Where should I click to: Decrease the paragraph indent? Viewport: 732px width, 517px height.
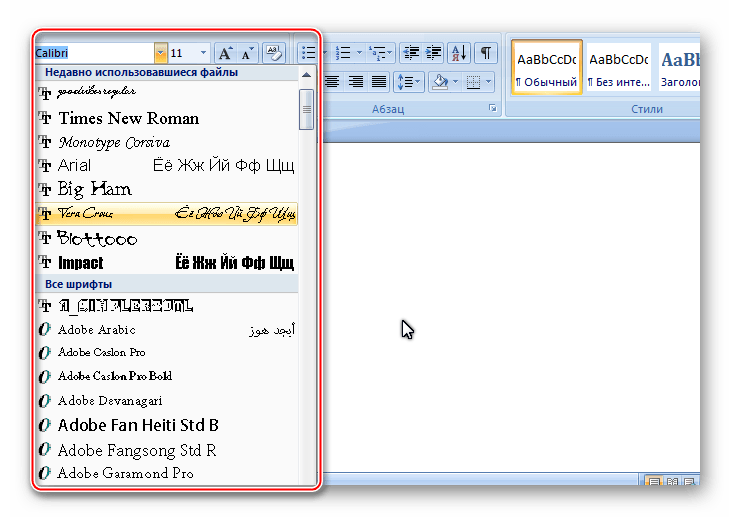tap(411, 53)
